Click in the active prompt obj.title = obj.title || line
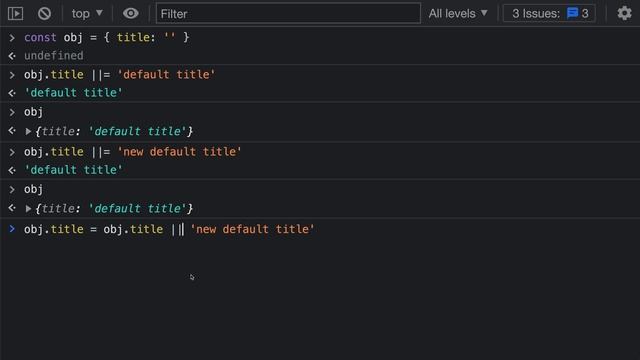The image size is (640, 360). (x=169, y=229)
